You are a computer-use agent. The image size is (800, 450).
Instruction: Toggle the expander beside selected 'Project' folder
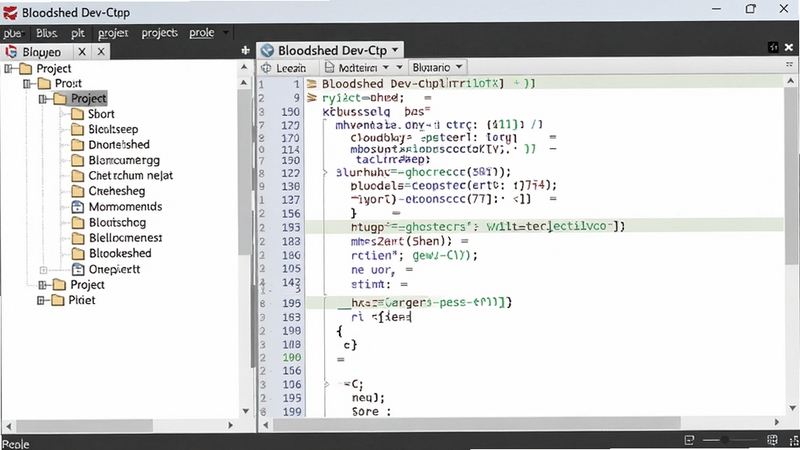[x=43, y=99]
